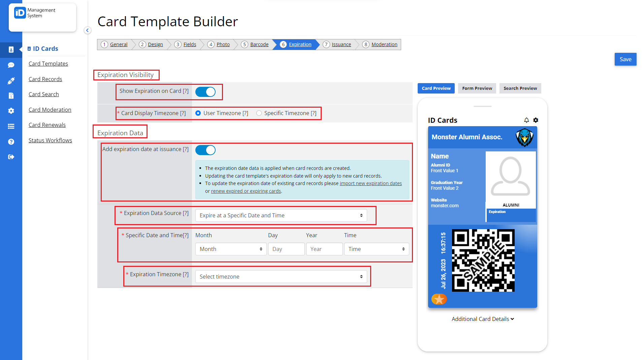The height and width of the screenshot is (360, 644).
Task: Switch to the Issuance step tab
Action: [x=341, y=44]
